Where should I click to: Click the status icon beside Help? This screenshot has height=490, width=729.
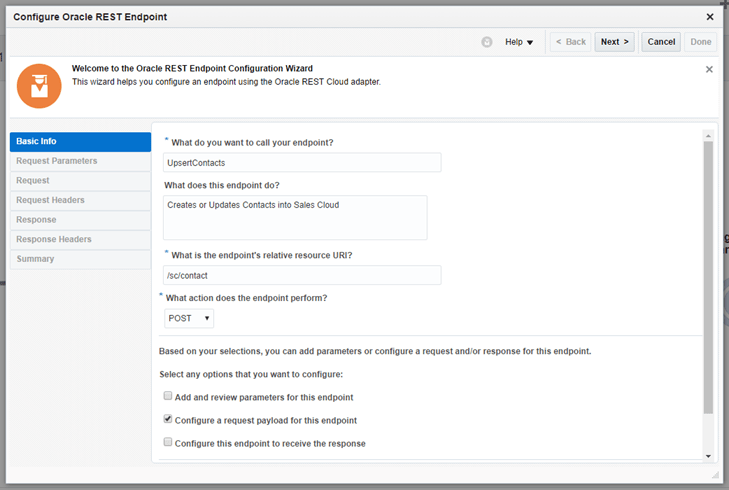pos(487,42)
